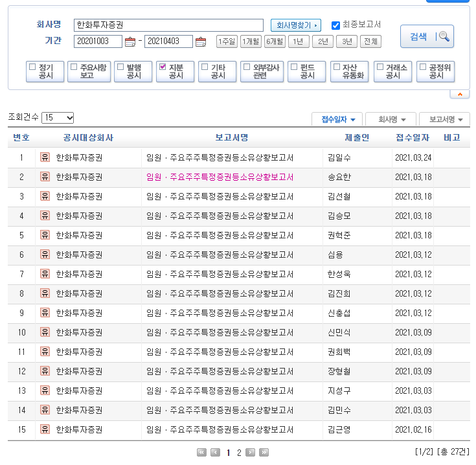Click the 유 market icon in row 4
Screen dimensions: 476x465
(45, 216)
